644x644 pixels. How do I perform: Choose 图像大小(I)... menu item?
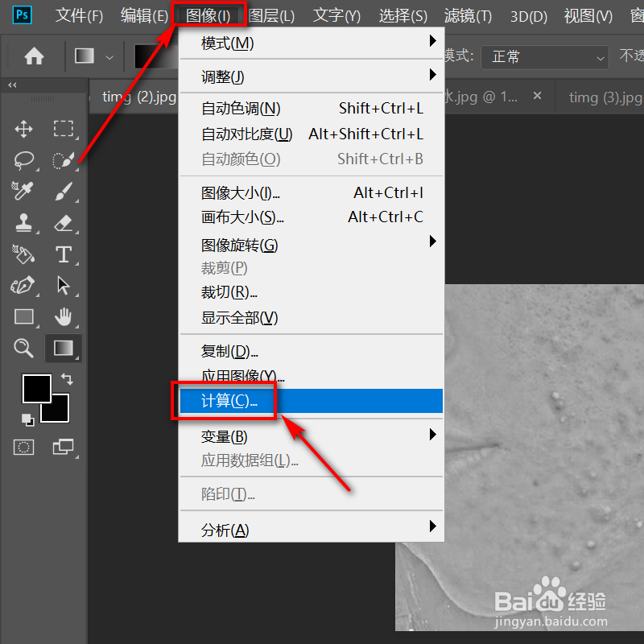point(312,192)
